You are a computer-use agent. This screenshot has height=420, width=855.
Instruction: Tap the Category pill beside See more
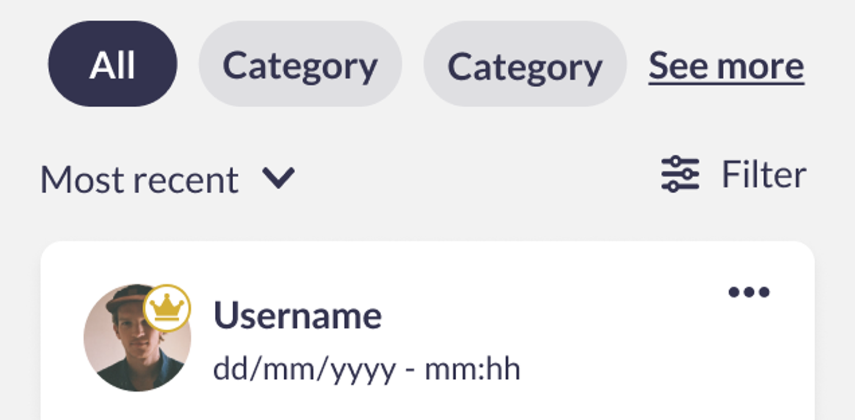pyautogui.click(x=525, y=66)
